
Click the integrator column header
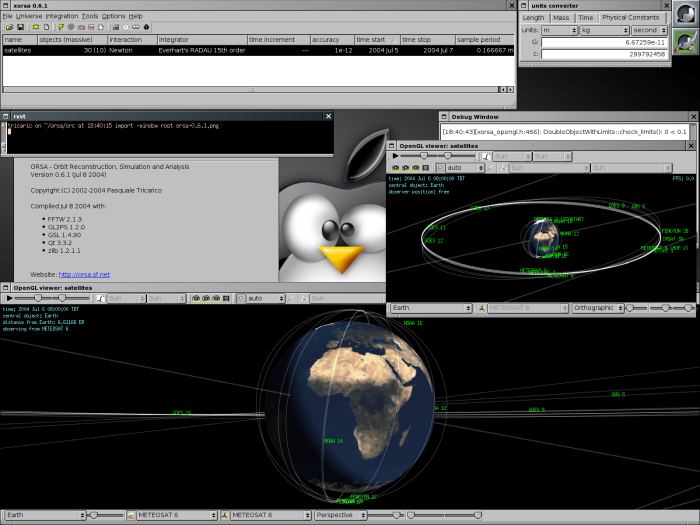coord(202,40)
